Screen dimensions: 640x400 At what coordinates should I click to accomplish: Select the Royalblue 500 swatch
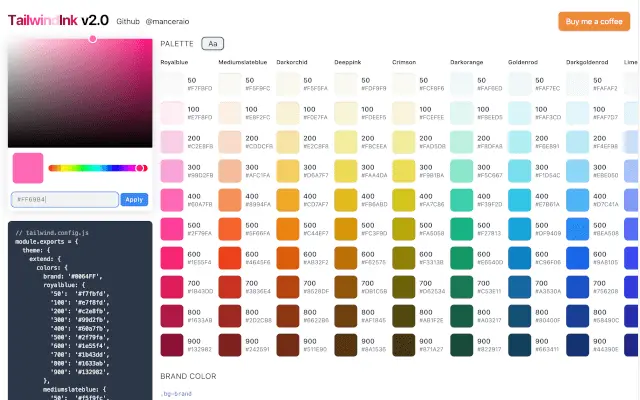point(172,229)
